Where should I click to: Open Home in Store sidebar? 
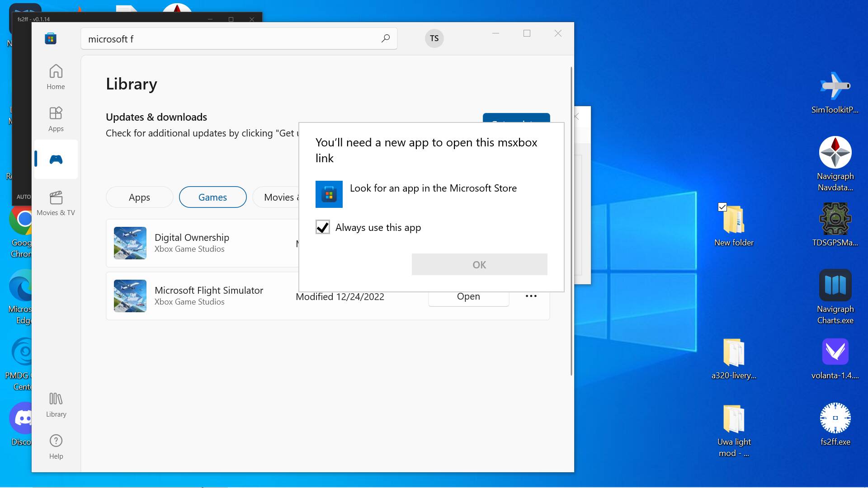pyautogui.click(x=56, y=77)
